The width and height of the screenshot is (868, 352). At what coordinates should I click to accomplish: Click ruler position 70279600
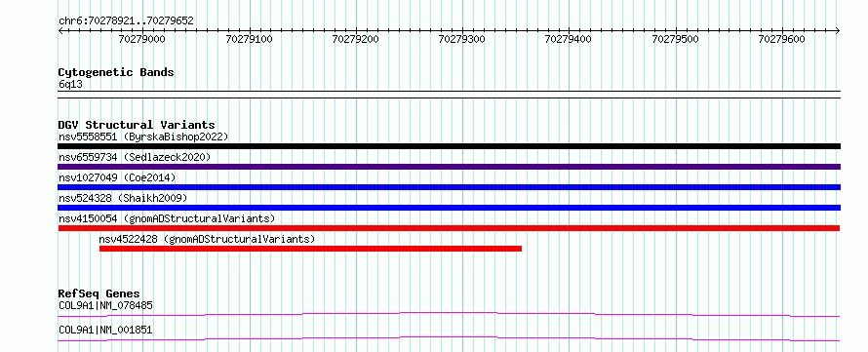coord(781,39)
